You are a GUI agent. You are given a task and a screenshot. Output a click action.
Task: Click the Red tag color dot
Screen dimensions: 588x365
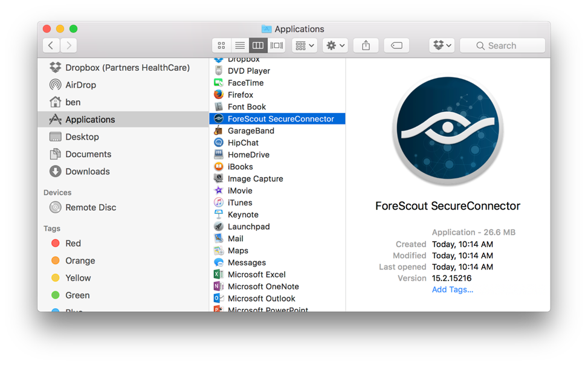[x=56, y=243]
